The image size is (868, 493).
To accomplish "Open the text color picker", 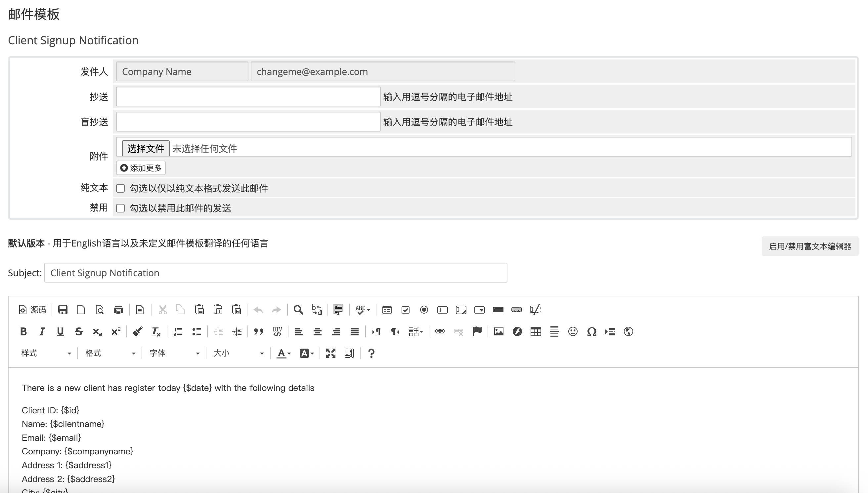I will pyautogui.click(x=283, y=354).
